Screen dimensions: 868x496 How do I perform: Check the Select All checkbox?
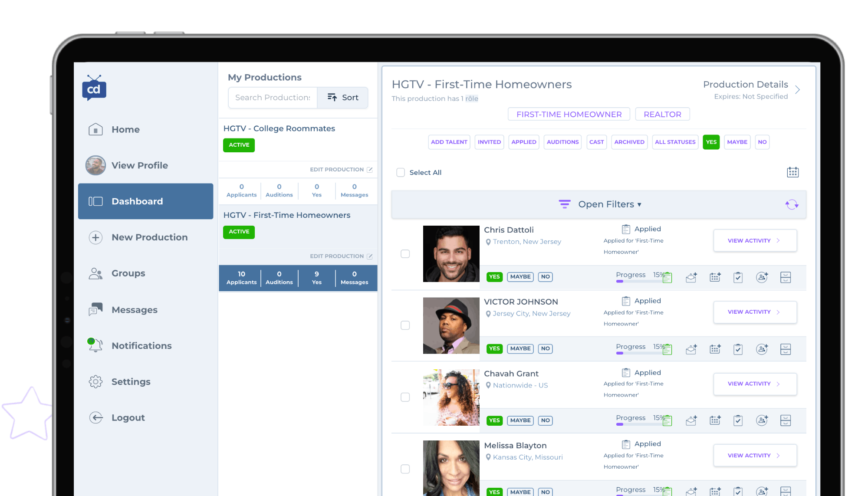[x=401, y=173]
